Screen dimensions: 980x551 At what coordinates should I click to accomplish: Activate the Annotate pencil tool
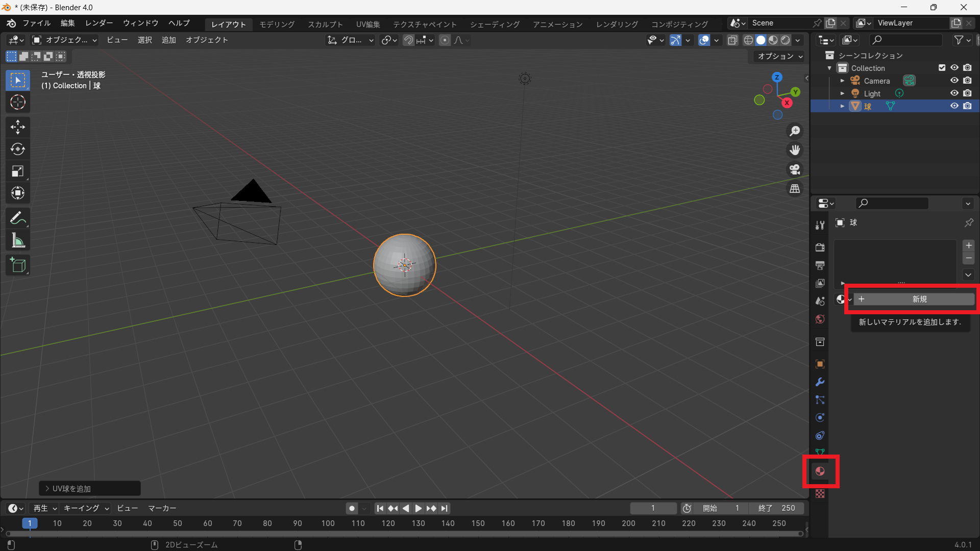coord(18,218)
